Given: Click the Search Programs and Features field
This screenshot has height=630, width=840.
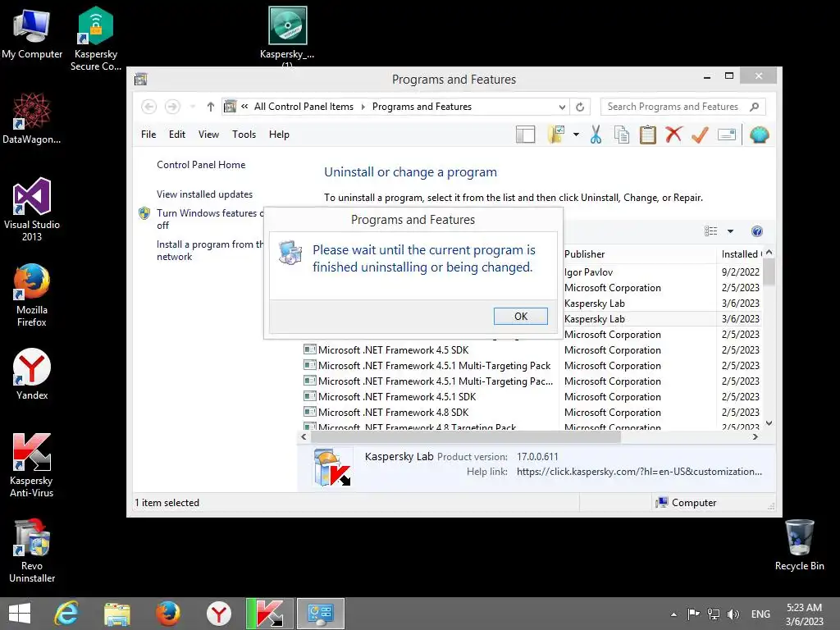Looking at the screenshot, I should tap(683, 107).
